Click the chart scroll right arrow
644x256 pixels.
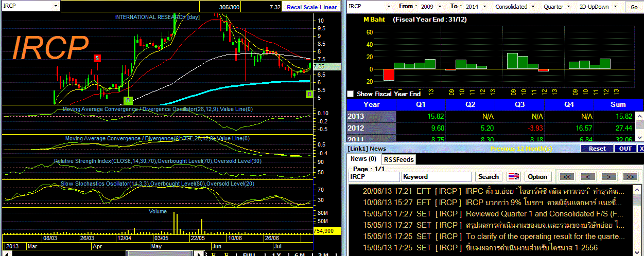pos(199,253)
